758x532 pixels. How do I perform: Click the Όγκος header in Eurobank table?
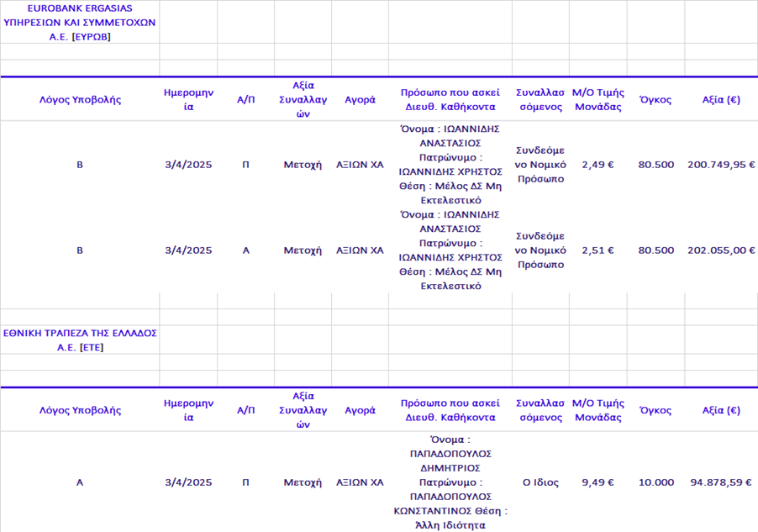(655, 100)
